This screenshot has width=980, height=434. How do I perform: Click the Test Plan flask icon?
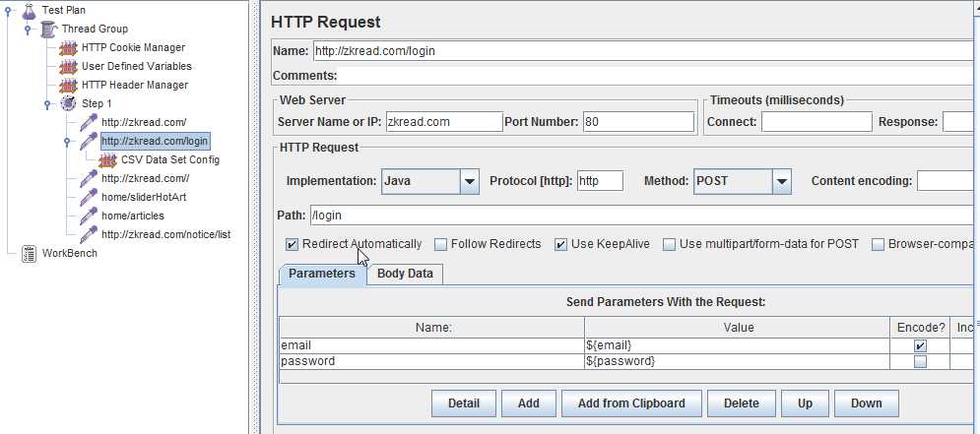point(29,10)
